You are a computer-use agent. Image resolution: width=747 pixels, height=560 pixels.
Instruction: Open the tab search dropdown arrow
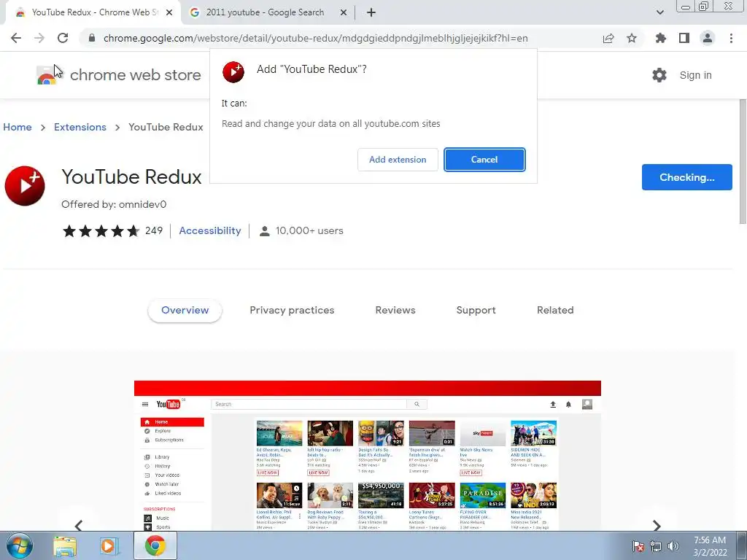coord(659,12)
